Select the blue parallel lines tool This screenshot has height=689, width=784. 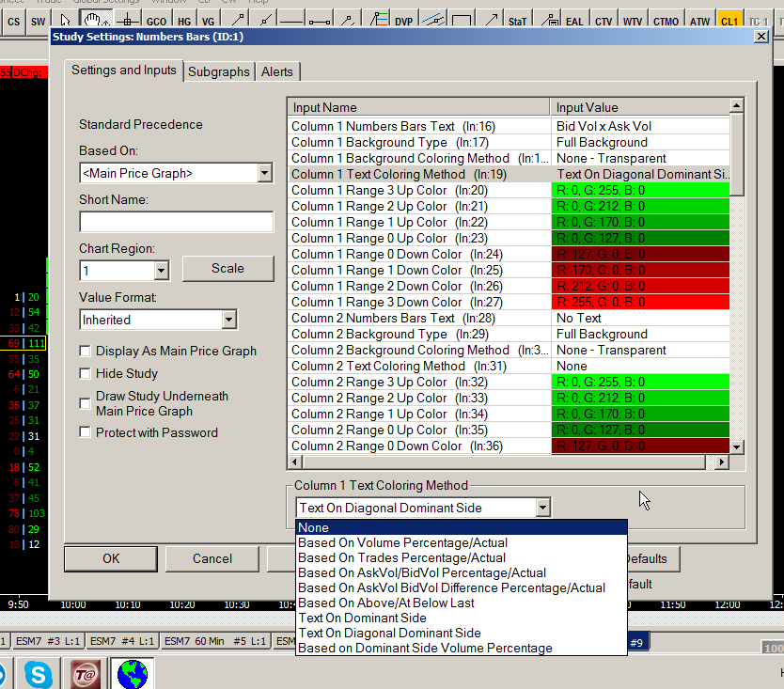pyautogui.click(x=432, y=20)
